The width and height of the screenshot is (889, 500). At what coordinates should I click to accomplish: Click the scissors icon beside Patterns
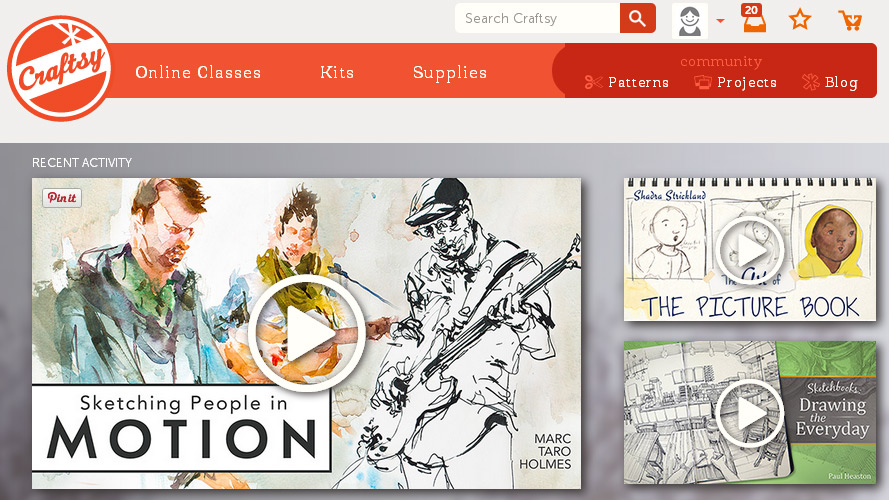594,82
